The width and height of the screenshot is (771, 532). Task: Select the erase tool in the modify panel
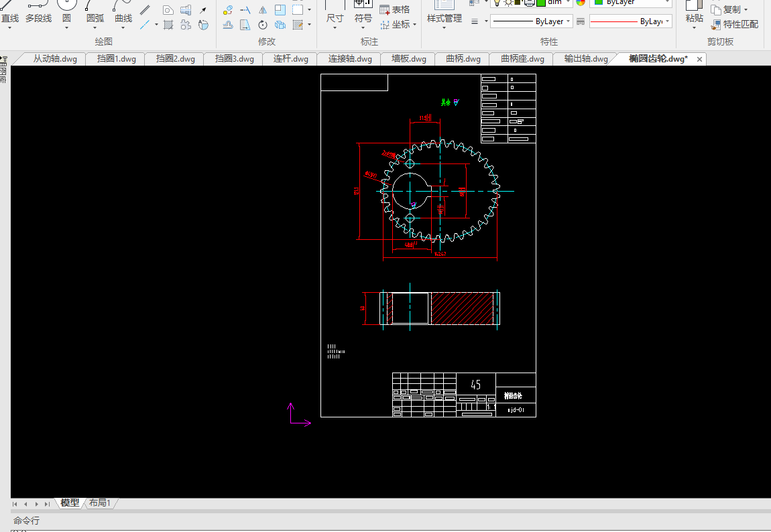tap(228, 10)
